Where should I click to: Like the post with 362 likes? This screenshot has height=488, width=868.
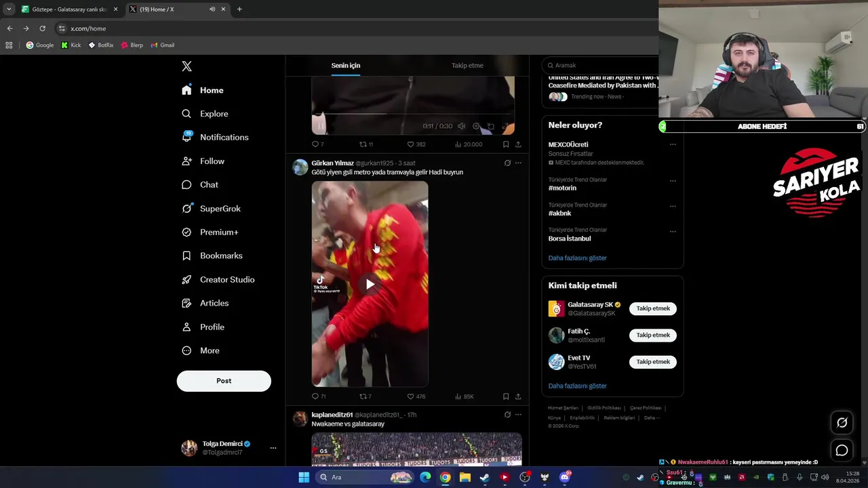(410, 144)
